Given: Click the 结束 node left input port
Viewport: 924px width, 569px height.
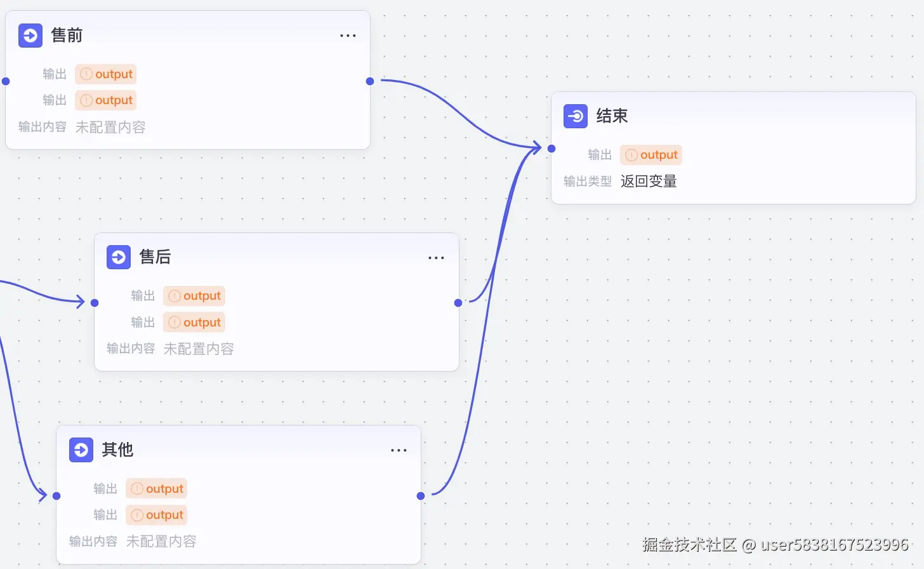Looking at the screenshot, I should pos(551,149).
